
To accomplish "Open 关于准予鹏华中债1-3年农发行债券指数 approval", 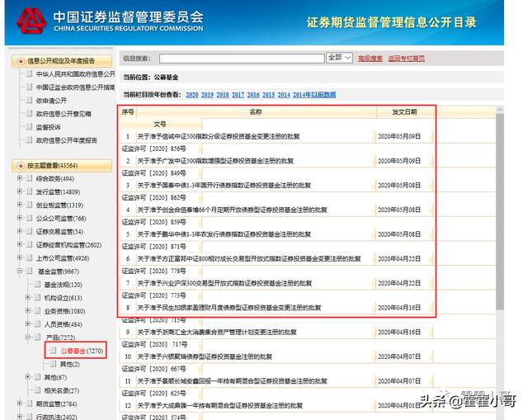I will (x=224, y=234).
